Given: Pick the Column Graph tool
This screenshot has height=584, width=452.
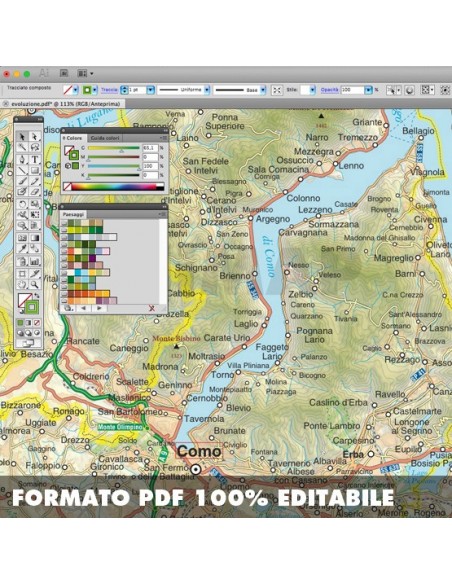Looking at the screenshot, I should click(x=34, y=261).
